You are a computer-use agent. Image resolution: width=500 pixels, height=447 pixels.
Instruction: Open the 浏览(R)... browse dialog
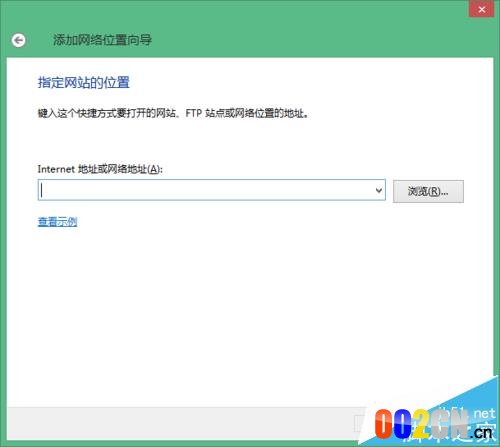coord(428,191)
